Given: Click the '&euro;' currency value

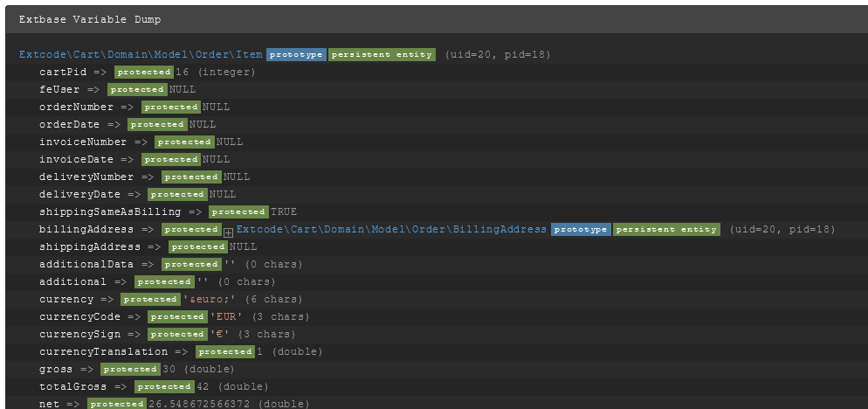Looking at the screenshot, I should tap(210, 299).
